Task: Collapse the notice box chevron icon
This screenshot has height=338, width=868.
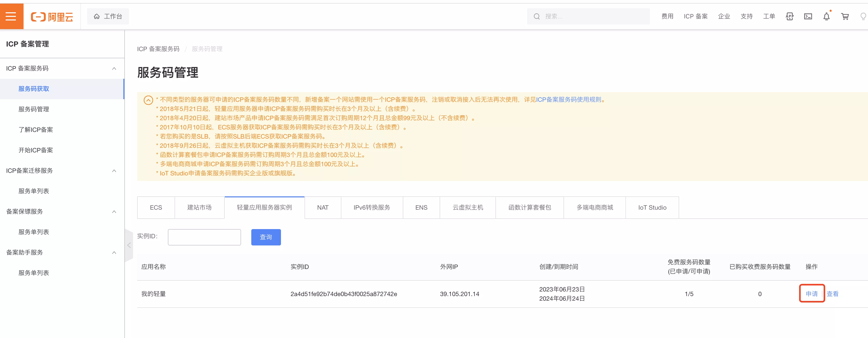Action: click(x=148, y=100)
